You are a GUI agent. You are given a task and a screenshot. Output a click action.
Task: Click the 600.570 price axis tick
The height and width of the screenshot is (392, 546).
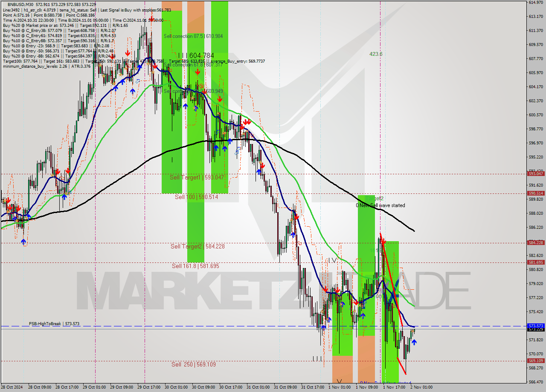[536, 115]
